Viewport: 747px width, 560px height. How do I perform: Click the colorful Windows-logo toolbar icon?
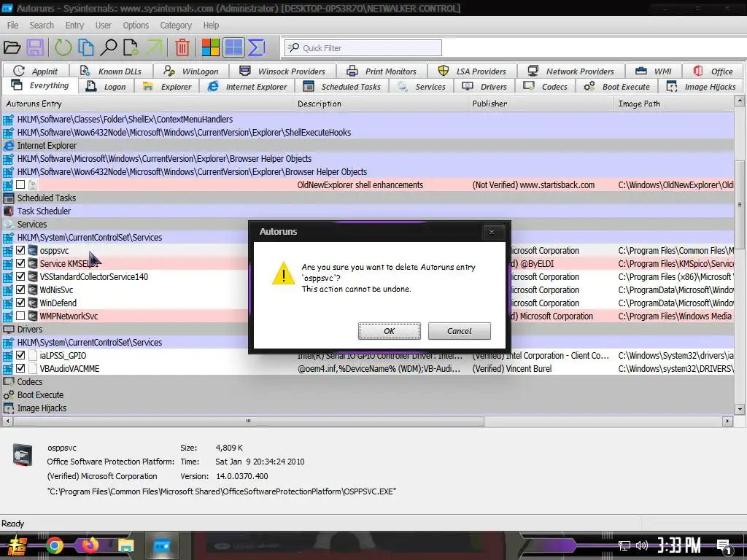point(210,47)
